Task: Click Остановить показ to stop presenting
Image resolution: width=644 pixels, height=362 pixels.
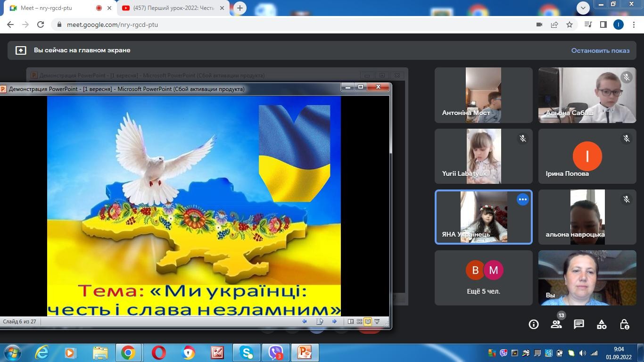Action: 600,50
